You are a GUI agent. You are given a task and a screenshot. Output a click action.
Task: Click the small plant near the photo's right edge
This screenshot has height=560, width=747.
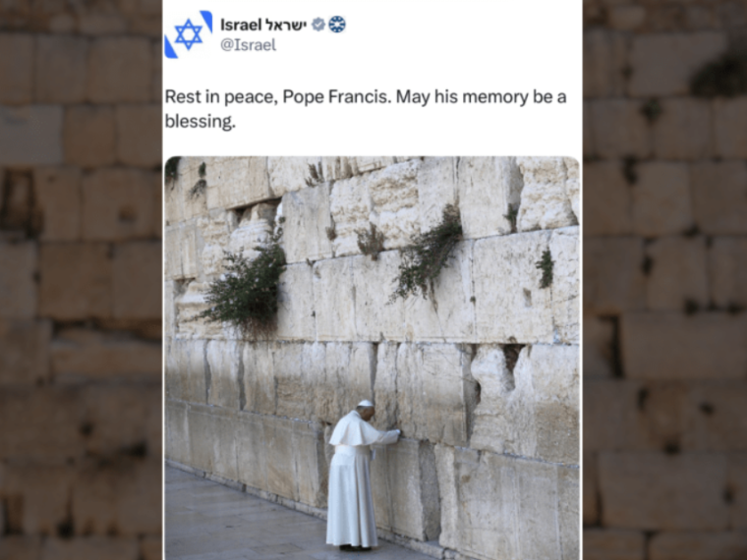[546, 268]
